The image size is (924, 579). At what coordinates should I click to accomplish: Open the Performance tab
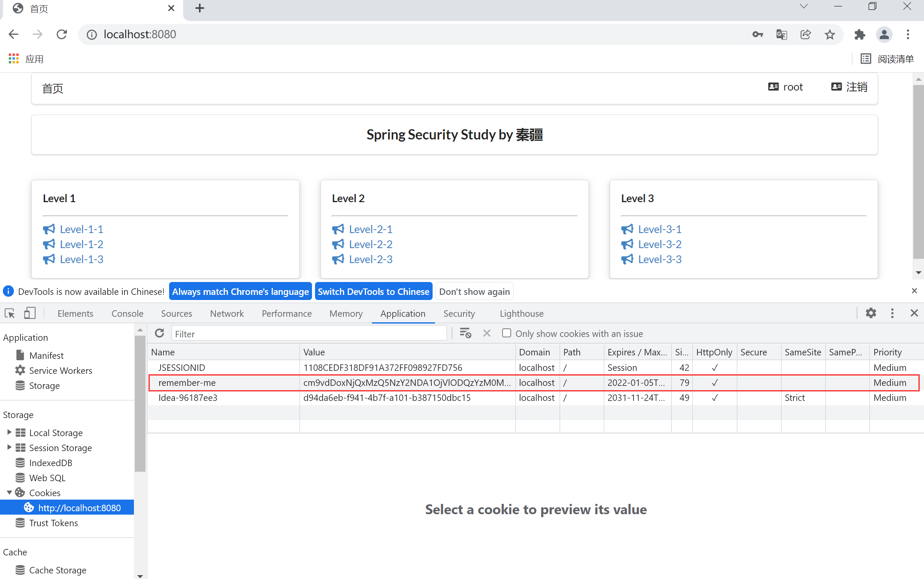click(x=287, y=314)
